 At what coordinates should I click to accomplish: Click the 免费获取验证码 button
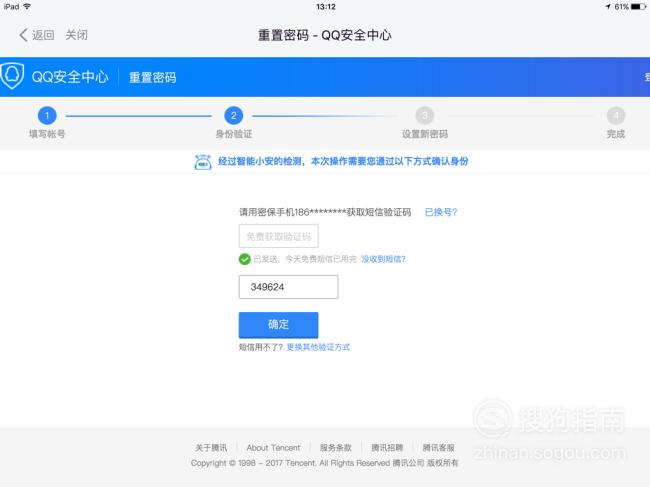click(x=279, y=236)
